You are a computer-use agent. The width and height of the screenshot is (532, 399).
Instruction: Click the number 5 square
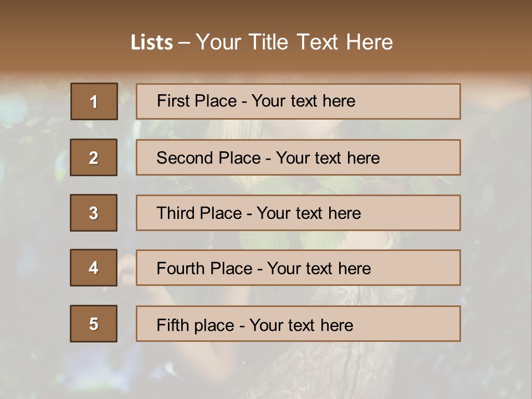coord(94,324)
